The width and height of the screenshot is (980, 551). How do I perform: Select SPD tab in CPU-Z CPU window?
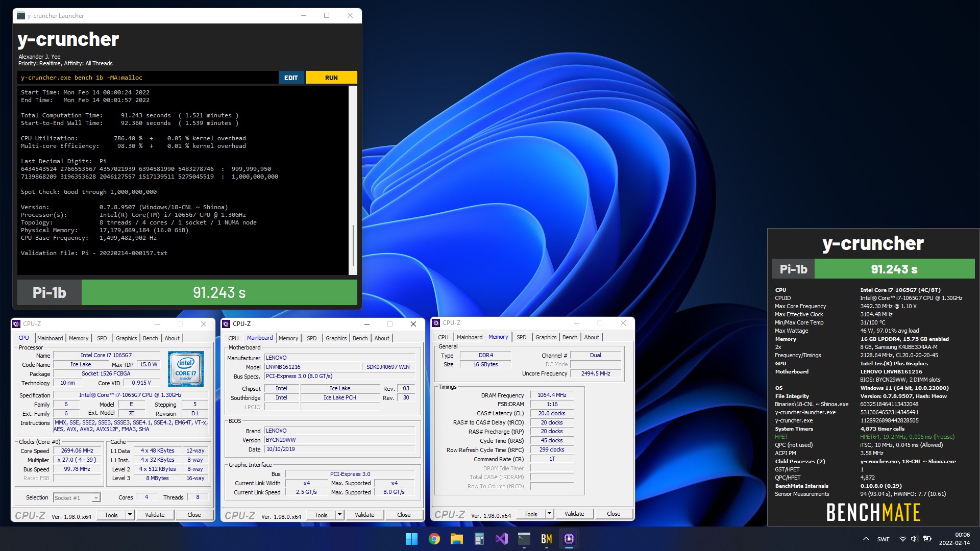[x=102, y=338]
